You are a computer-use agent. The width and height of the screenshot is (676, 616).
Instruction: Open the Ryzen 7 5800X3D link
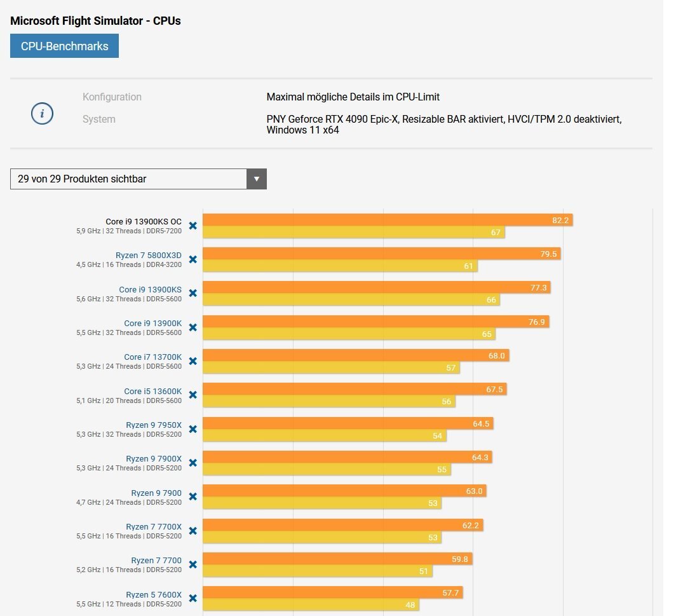point(148,256)
